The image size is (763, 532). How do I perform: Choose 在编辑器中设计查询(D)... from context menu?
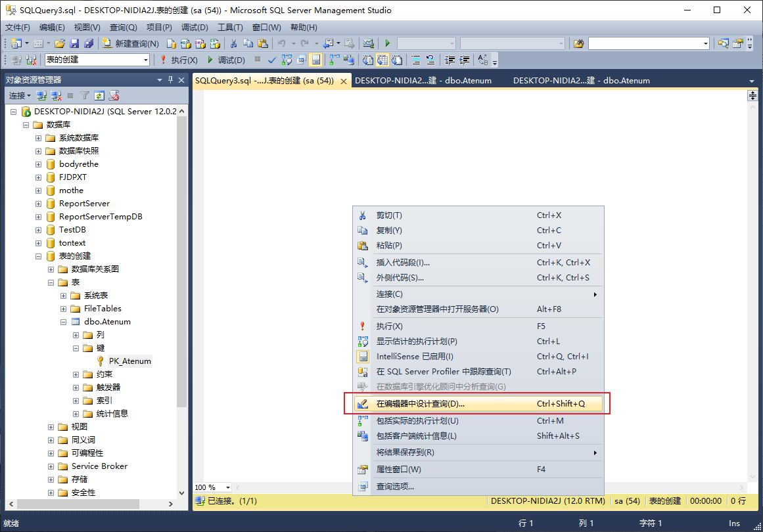click(x=479, y=404)
